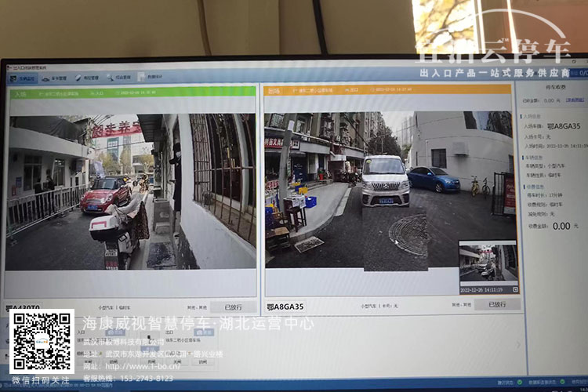Click the blue capture button beside 出口

pyautogui.click(x=205, y=332)
